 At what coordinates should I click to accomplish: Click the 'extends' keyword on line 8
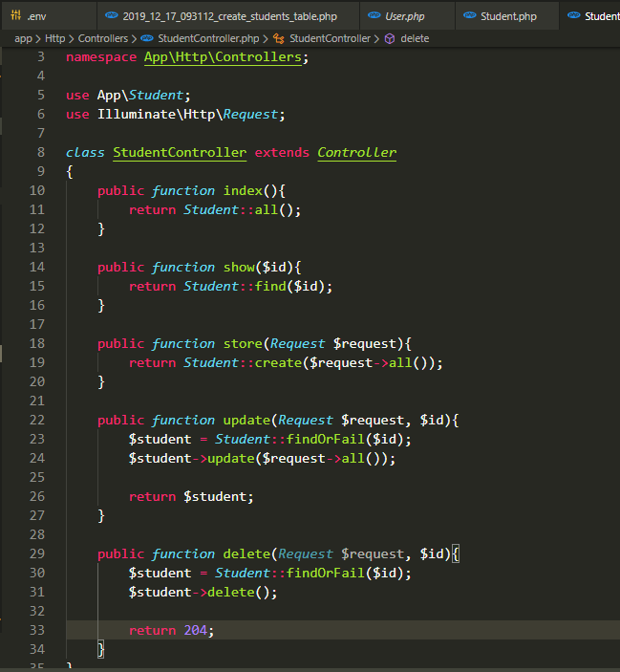282,153
